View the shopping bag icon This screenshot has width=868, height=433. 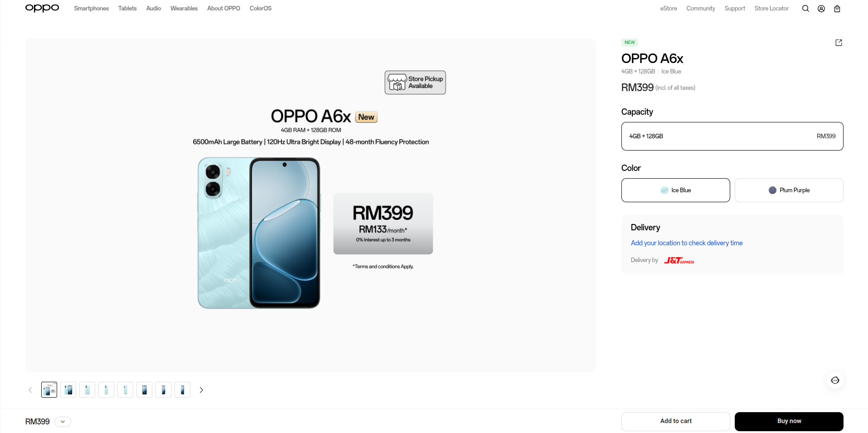pos(837,9)
